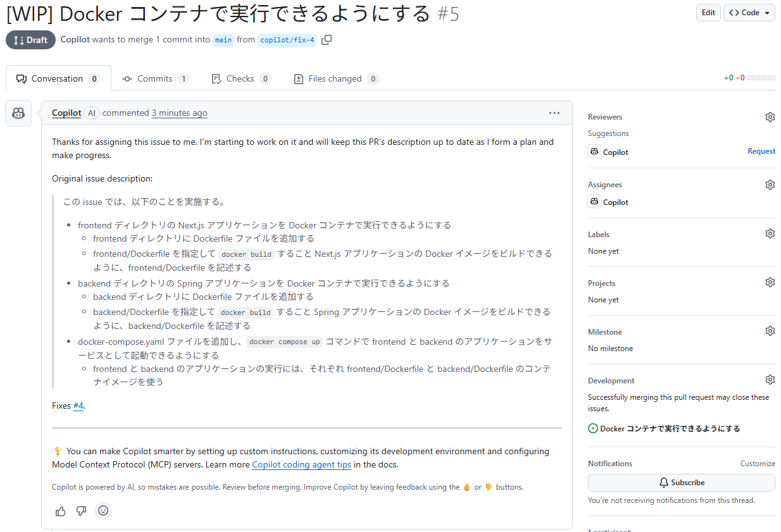Click the Copilot author in merge summary
This screenshot has width=781, height=532.
pos(75,39)
